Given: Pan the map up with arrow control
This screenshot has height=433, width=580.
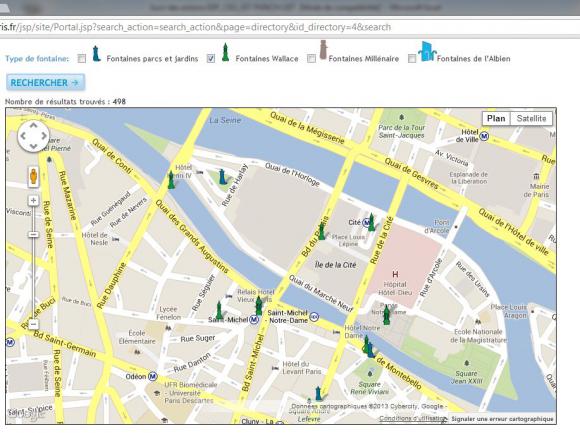Looking at the screenshot, I should click(x=33, y=126).
